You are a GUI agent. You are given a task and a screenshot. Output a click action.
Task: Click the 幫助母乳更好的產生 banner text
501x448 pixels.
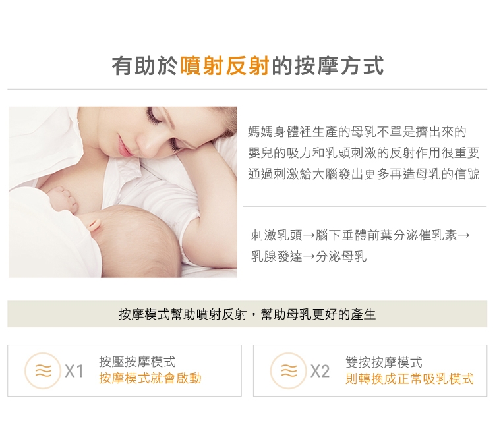point(318,314)
